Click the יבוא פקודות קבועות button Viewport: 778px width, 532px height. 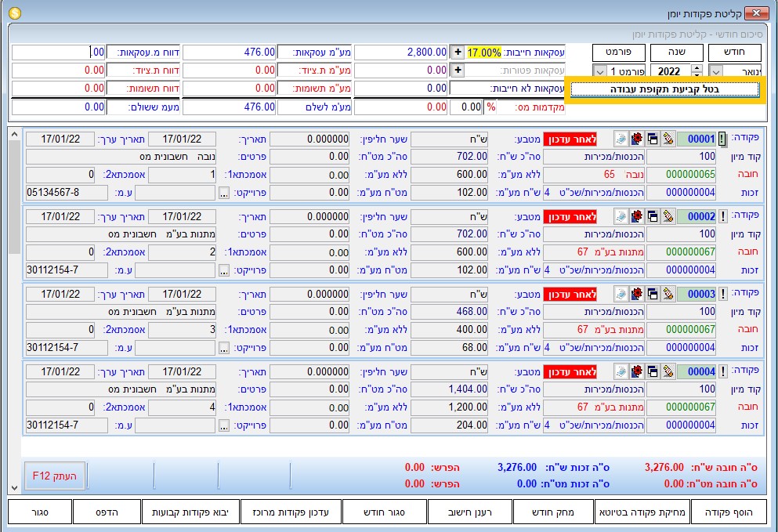pos(190,512)
